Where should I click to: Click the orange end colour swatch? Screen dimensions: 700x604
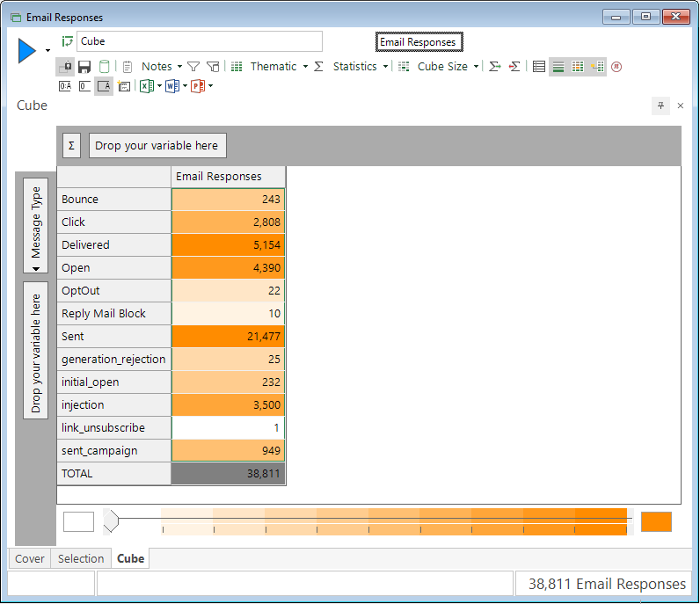pos(656,522)
